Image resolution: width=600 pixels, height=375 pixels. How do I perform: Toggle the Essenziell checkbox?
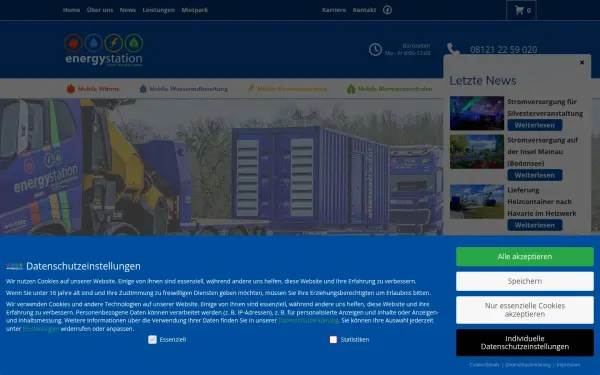[152, 339]
